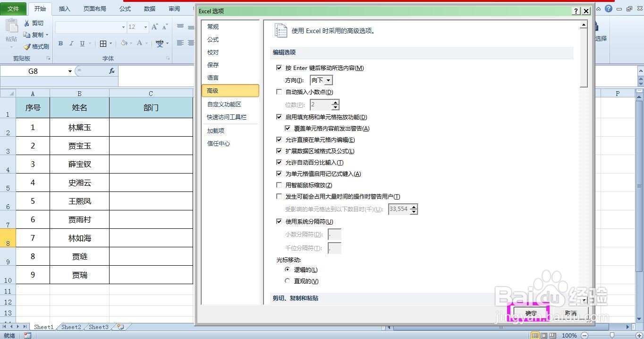Viewport: 644px width, 339px height.
Task: Toggle 为单元格值启用记忆式键入 checkbox
Action: [x=279, y=174]
